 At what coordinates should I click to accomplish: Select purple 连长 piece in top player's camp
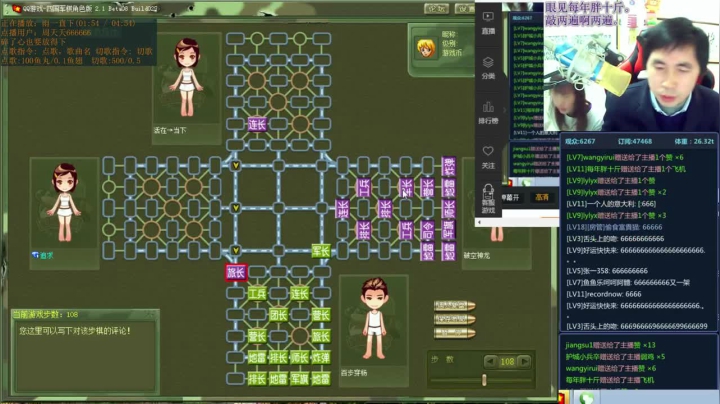[257, 124]
